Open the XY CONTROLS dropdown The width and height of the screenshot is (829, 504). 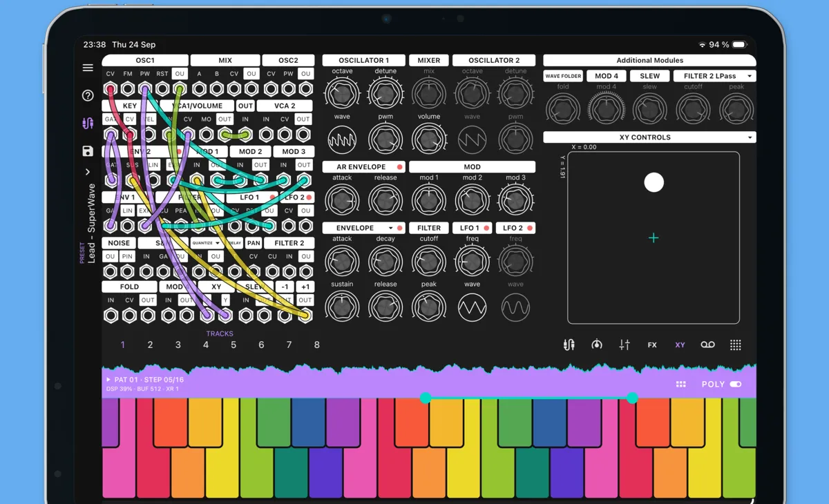click(649, 137)
